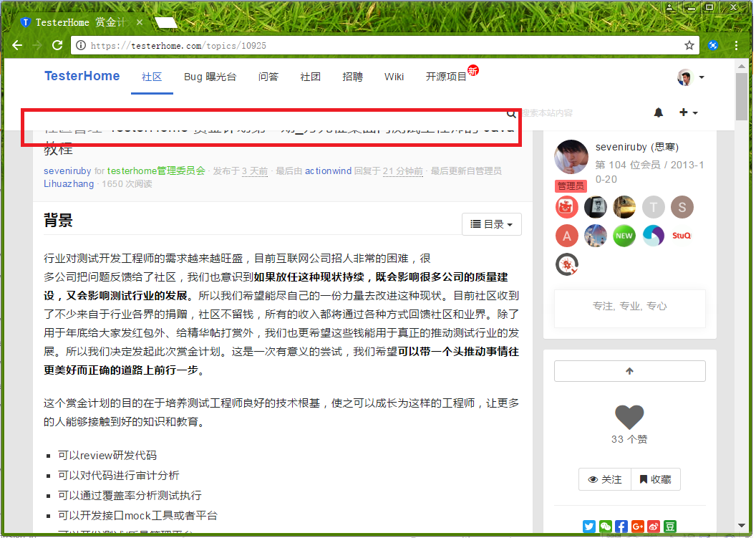Image resolution: width=756 pixels, height=538 pixels.
Task: Open the anime sky scene avatar
Action: [x=596, y=236]
